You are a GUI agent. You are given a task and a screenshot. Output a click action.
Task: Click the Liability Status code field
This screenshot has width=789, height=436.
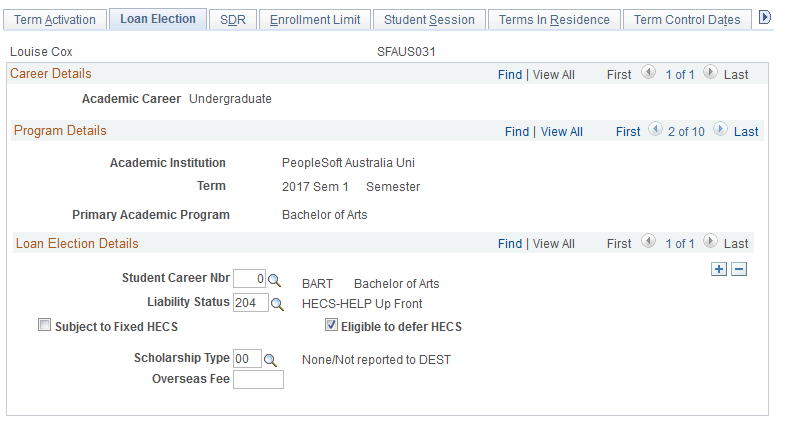(x=250, y=304)
